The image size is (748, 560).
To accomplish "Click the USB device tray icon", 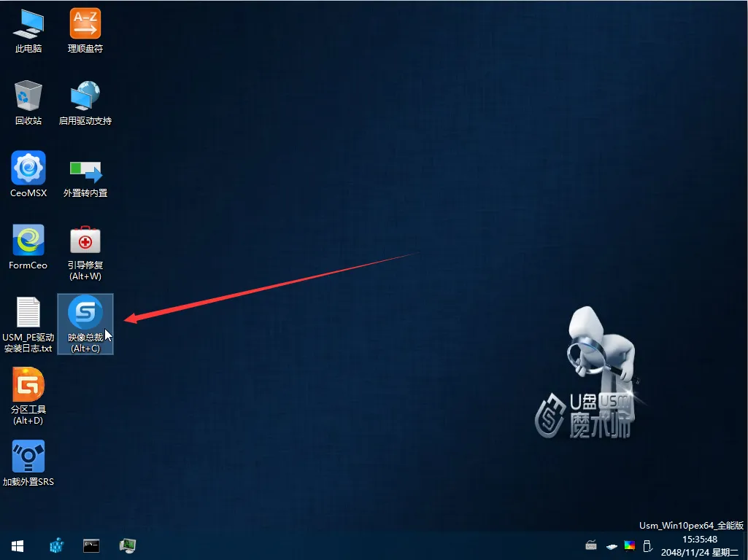I will tap(647, 545).
